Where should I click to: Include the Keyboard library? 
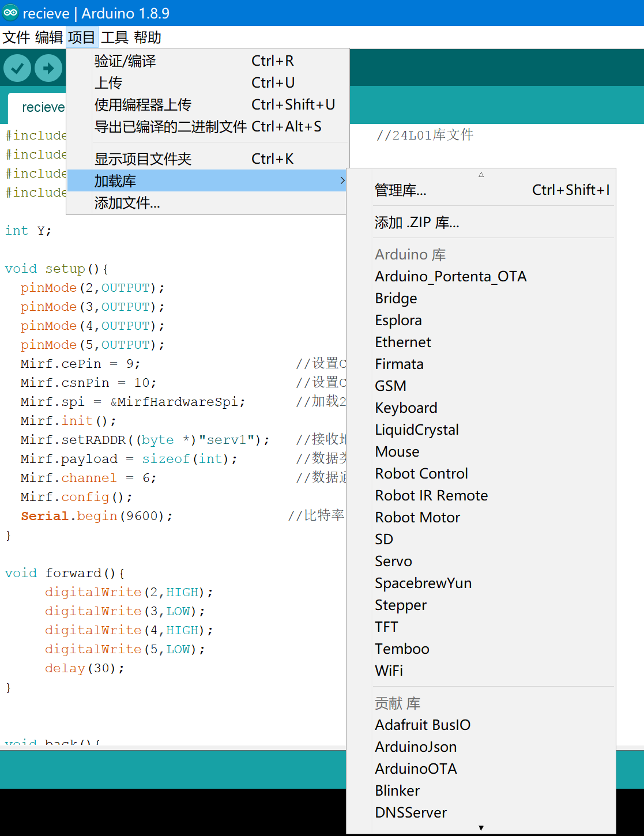pyautogui.click(x=481, y=408)
